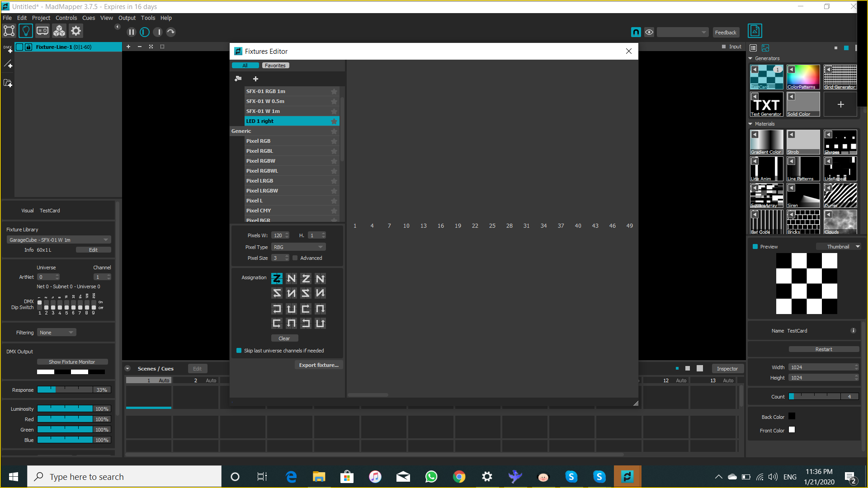
Task: Select the N-pattern assignment icon
Action: [291, 278]
